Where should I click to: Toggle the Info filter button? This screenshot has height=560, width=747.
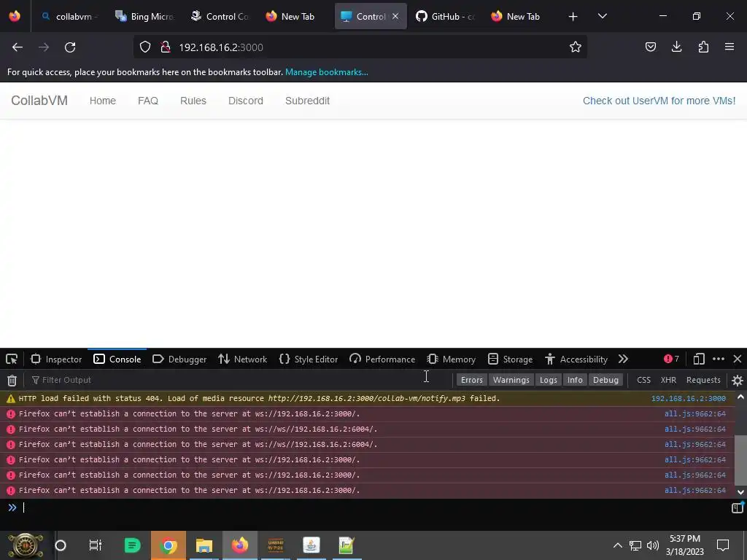(x=575, y=380)
